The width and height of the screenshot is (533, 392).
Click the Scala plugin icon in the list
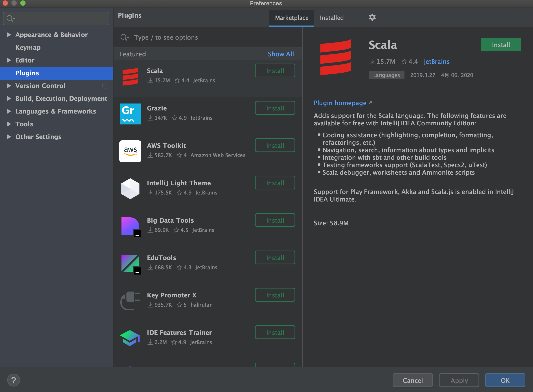[x=130, y=77]
